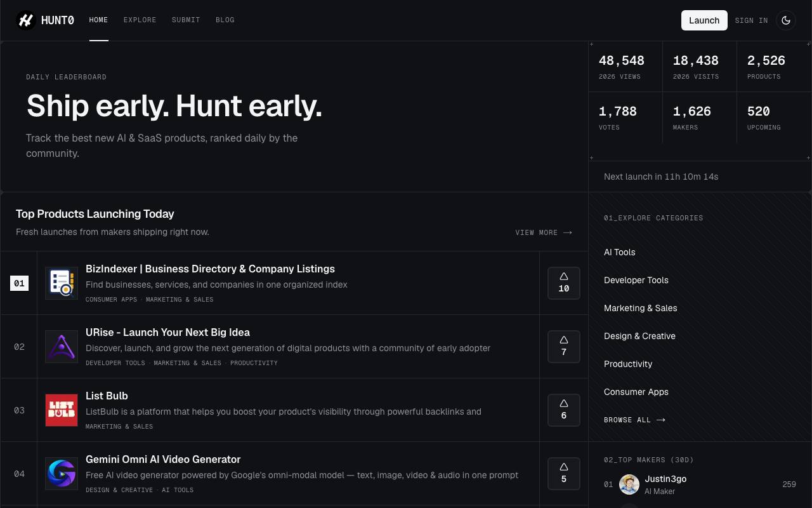The height and width of the screenshot is (508, 812).
Task: Click Browse All categories link
Action: (x=634, y=420)
